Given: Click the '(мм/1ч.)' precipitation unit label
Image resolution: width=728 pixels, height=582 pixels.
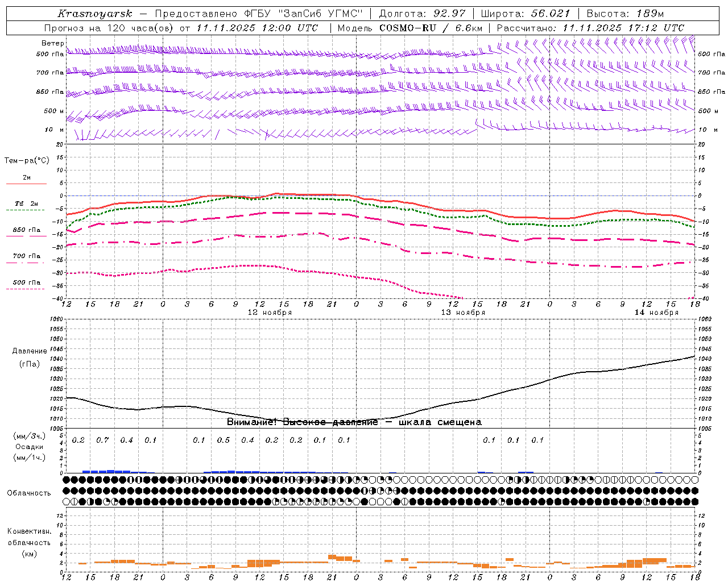Looking at the screenshot, I should click(x=30, y=458).
